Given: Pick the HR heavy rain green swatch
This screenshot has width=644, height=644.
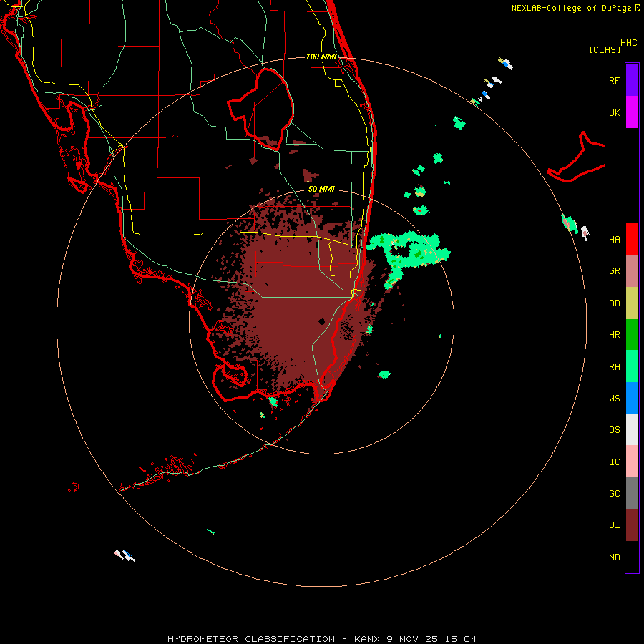Looking at the screenshot, I should pyautogui.click(x=632, y=334).
